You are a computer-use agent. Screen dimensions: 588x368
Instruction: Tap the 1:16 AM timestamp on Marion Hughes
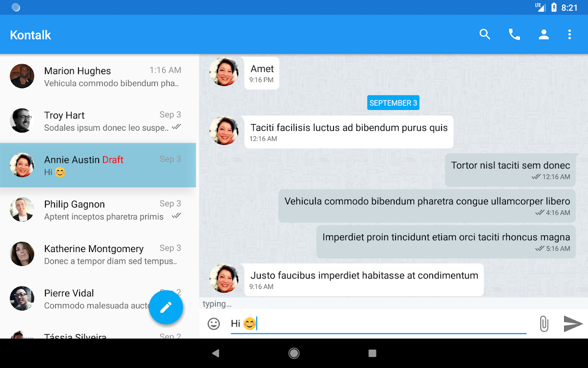165,70
